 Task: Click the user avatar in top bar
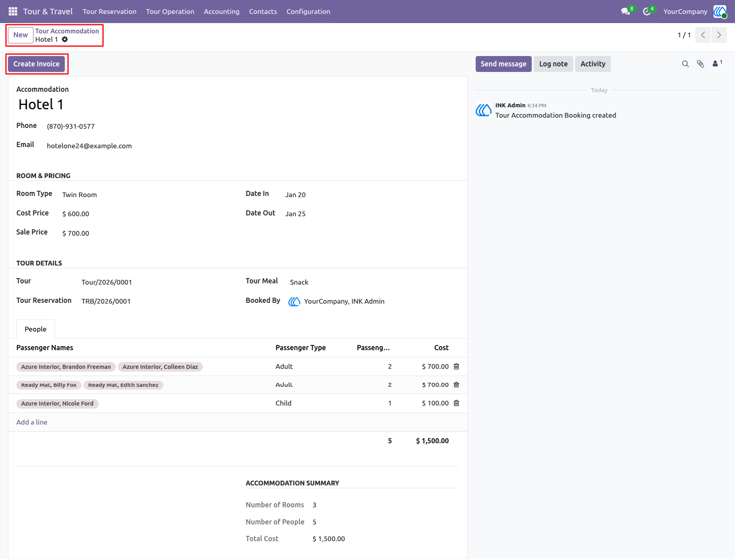[x=720, y=12]
